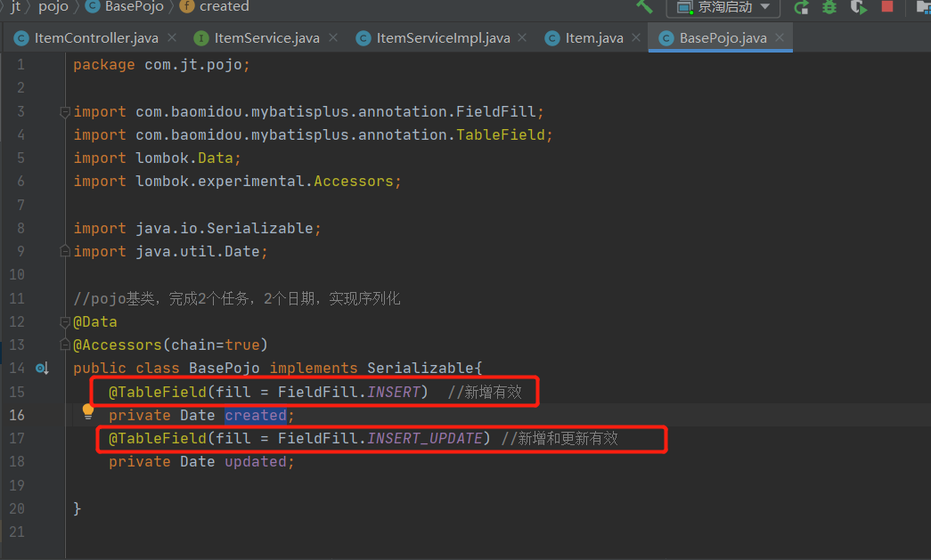Screen dimensions: 931x560
Task: Click 'Accessors' in the line 6 import
Action: pos(354,181)
